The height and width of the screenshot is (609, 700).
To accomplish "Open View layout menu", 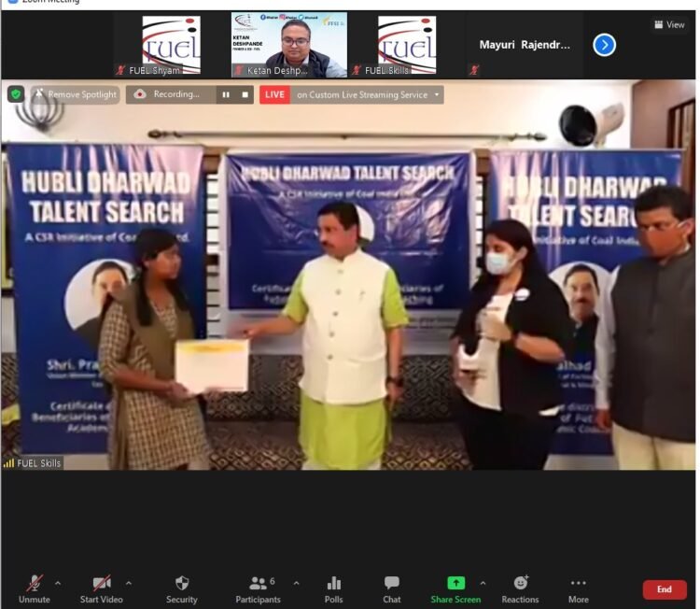I will click(x=669, y=24).
